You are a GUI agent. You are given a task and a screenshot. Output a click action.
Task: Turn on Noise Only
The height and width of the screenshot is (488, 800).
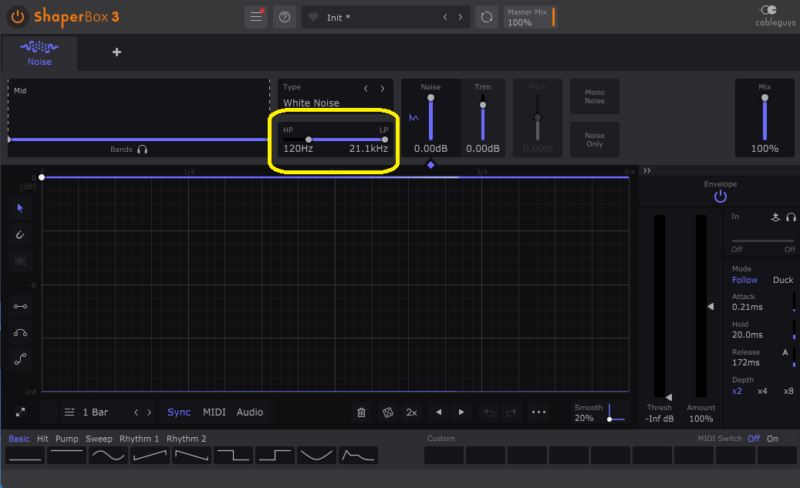point(594,140)
